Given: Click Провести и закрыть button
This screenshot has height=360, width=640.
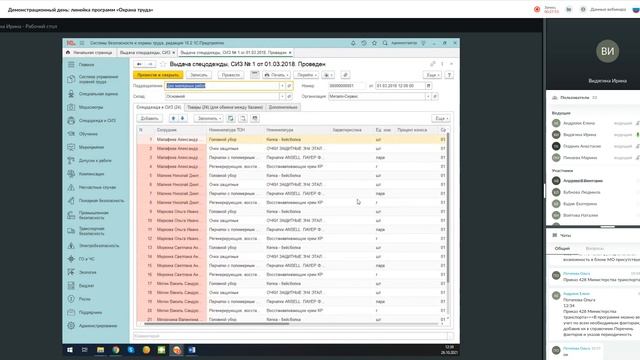Looking at the screenshot, I should [x=158, y=75].
